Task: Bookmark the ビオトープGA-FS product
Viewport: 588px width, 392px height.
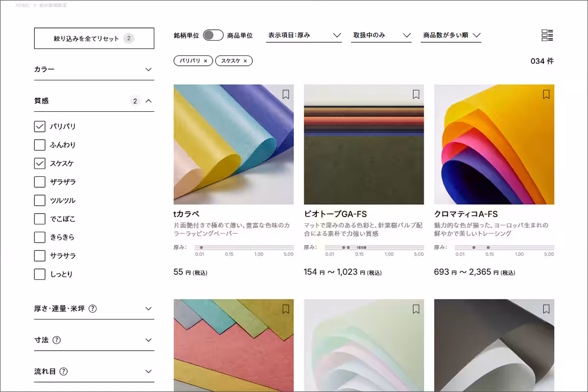Action: (x=415, y=94)
